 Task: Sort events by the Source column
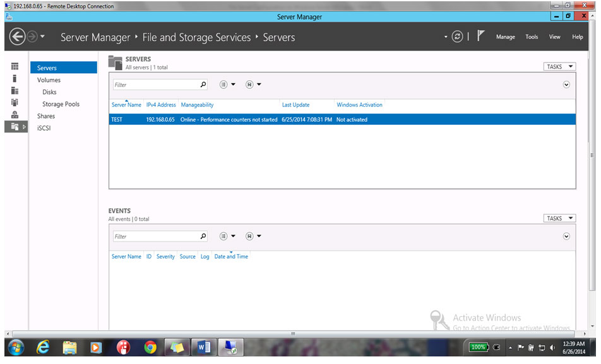click(187, 257)
